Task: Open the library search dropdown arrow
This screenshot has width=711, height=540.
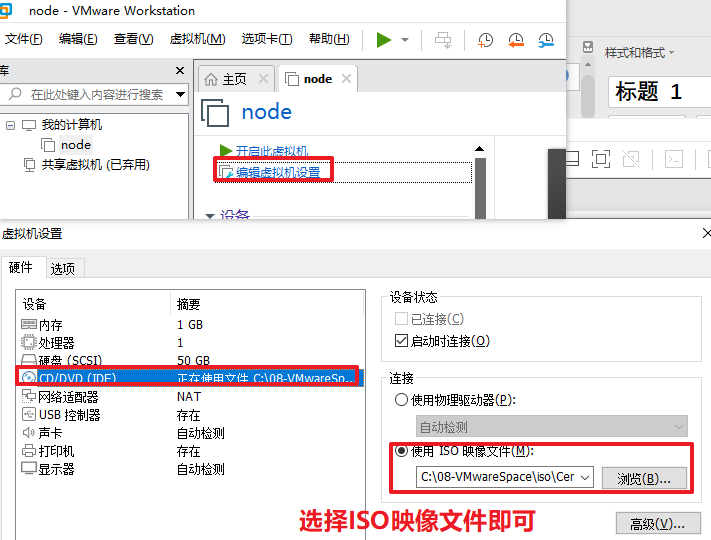Action: coord(180,94)
